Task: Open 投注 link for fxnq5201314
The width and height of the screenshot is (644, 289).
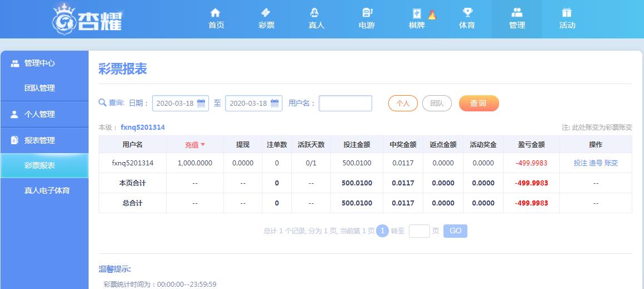Action: click(x=580, y=163)
